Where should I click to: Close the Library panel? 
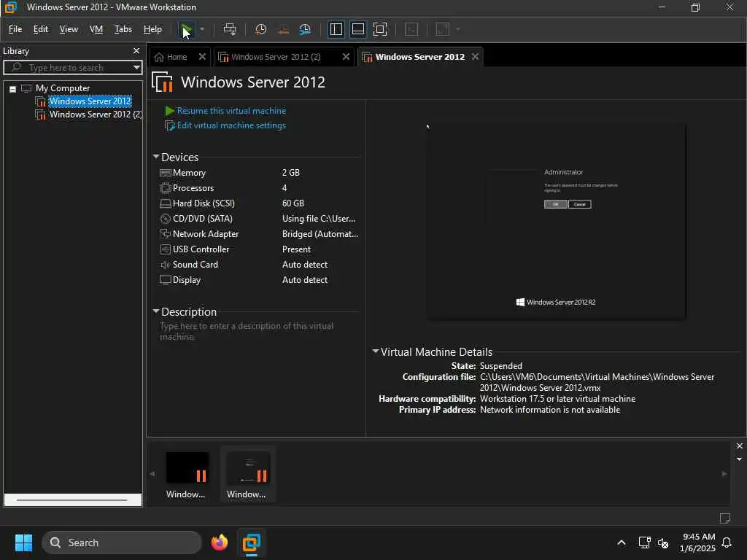tap(136, 51)
